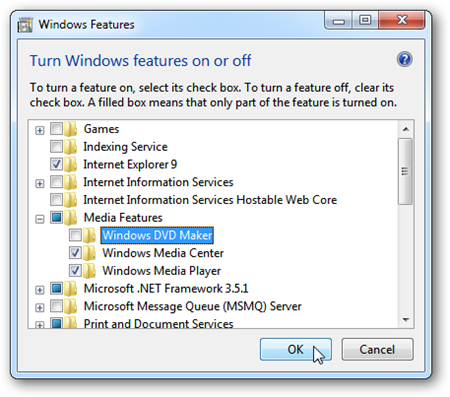Viewport: 450px width, 397px height.
Task: Expand the Games tree node
Action: click(x=40, y=130)
